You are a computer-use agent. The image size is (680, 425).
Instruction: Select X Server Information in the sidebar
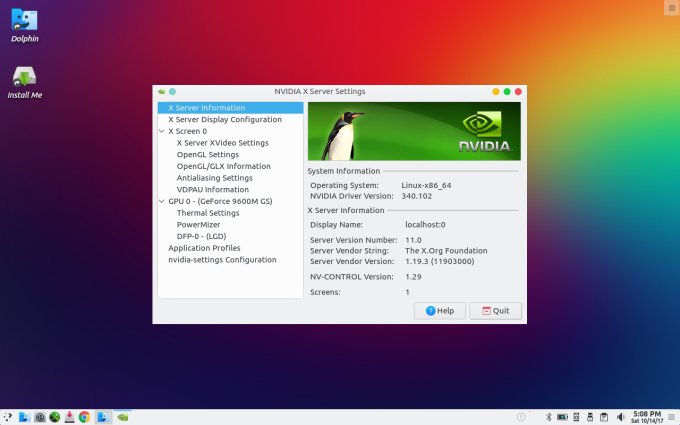coord(230,108)
